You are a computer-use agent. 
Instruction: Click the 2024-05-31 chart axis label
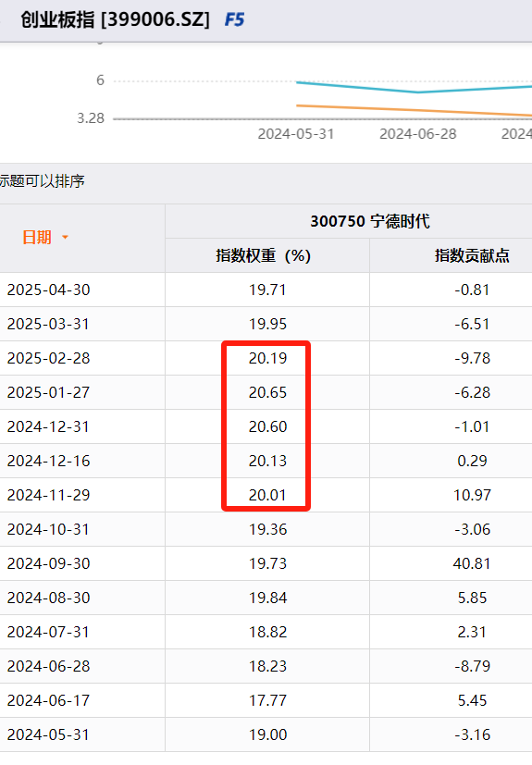point(296,134)
